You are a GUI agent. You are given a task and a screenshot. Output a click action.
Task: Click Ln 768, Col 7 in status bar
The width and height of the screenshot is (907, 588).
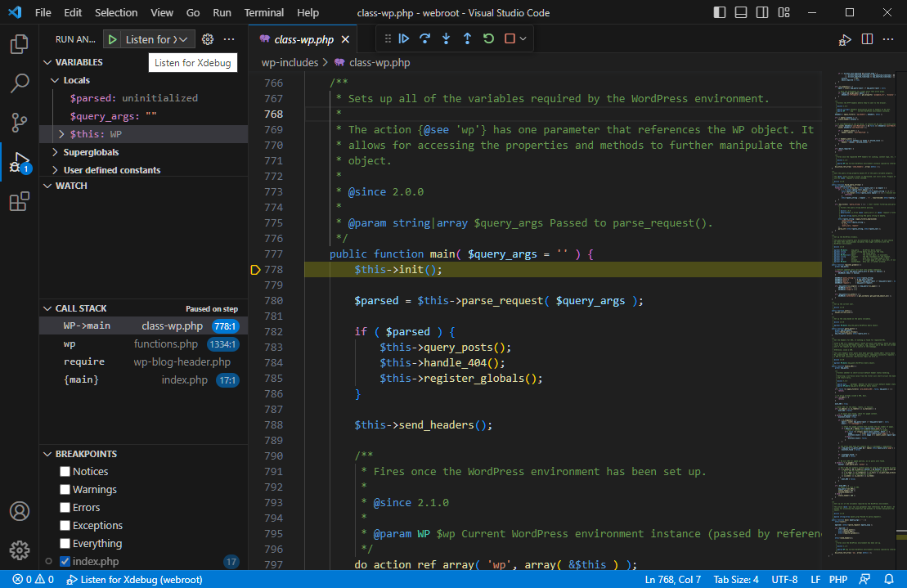tap(673, 579)
